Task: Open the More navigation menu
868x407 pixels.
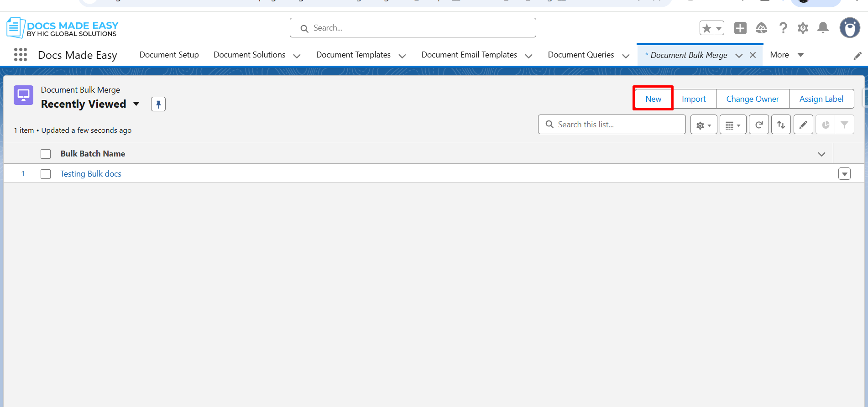Action: [786, 55]
